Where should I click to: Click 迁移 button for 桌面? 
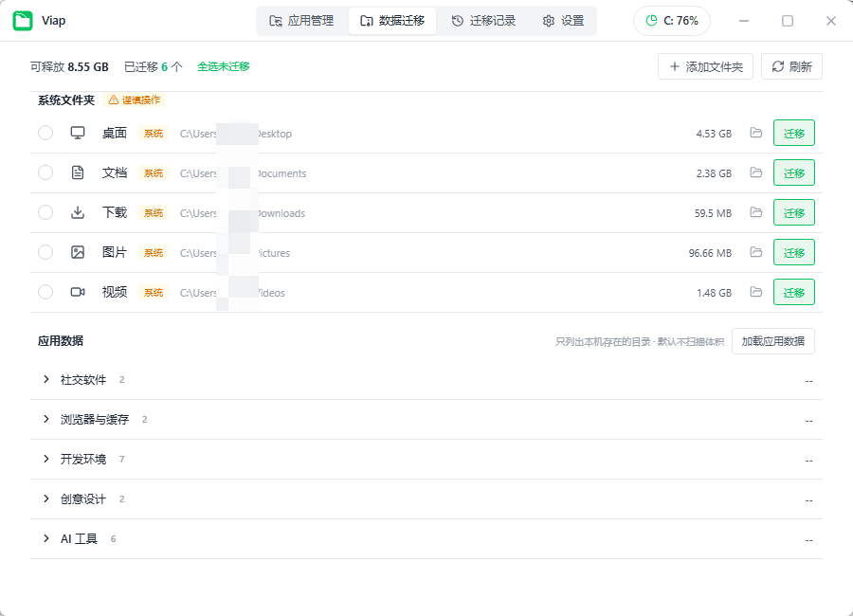[793, 133]
